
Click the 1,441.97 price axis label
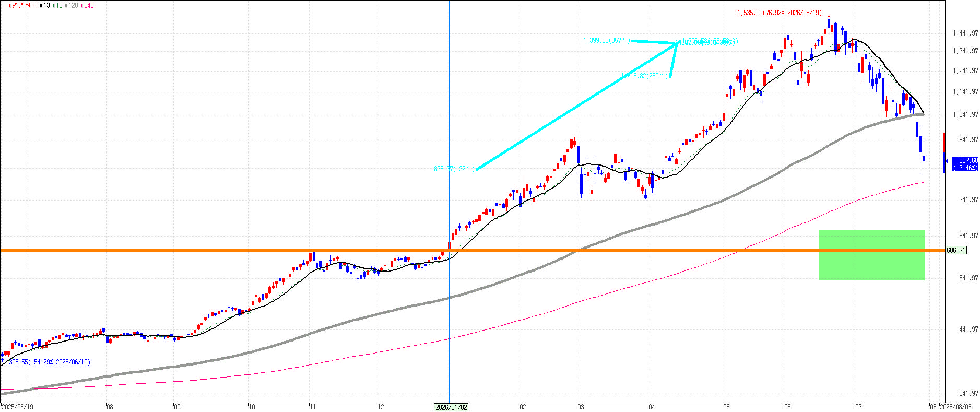click(x=965, y=33)
